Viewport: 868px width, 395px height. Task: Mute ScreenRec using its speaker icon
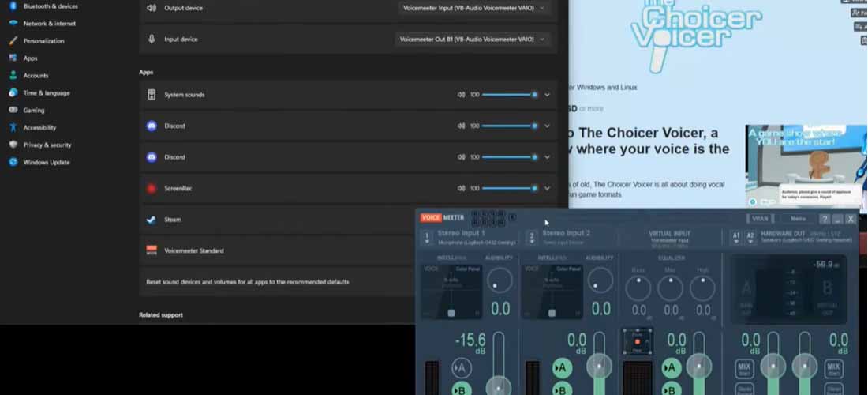[x=461, y=188]
